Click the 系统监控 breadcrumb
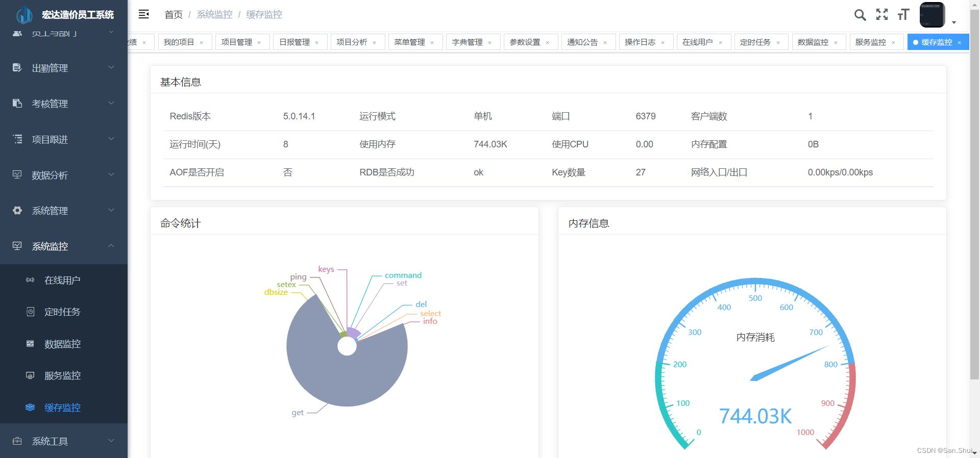980x458 pixels. coord(214,15)
